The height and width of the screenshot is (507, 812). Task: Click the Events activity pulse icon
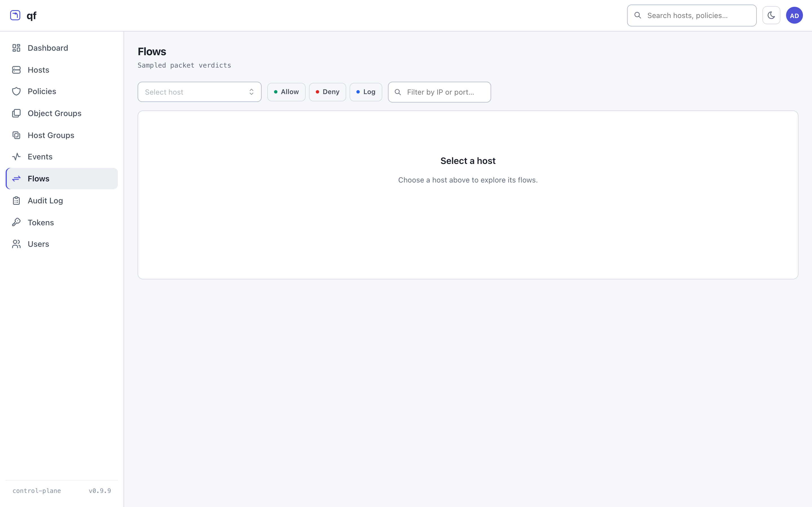pos(16,157)
